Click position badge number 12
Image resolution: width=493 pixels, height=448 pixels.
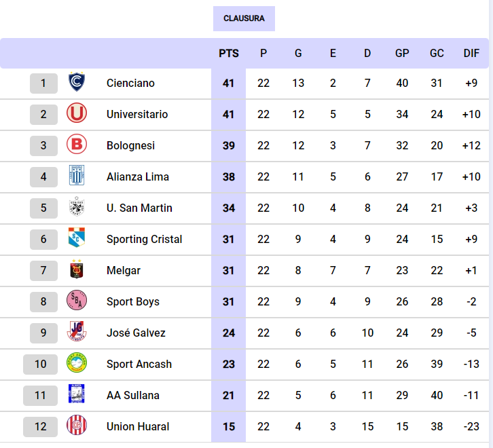point(41,426)
